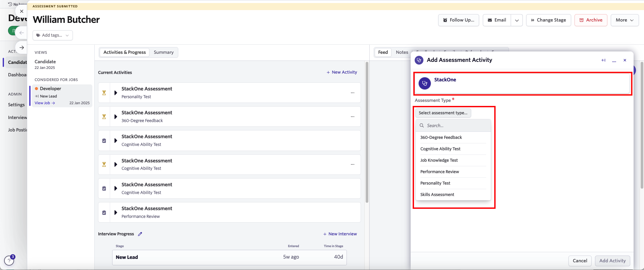The width and height of the screenshot is (644, 270).
Task: Choose Performance Review from the assessment list
Action: 453,172
